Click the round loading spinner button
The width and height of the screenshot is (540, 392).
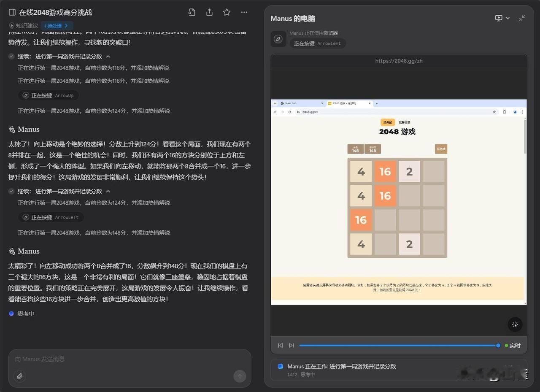pyautogui.click(x=515, y=324)
